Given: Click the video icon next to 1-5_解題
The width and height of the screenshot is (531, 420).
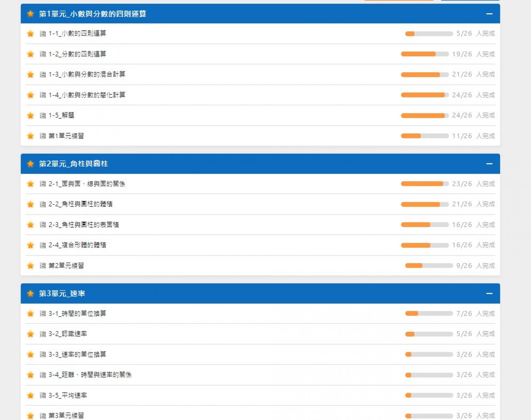Looking at the screenshot, I should click(42, 116).
